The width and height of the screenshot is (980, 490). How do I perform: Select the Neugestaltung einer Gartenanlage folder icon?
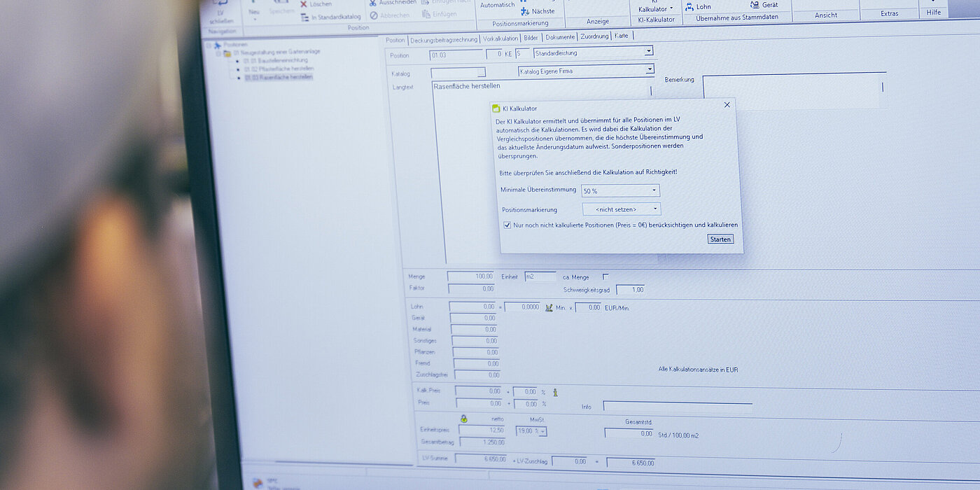click(227, 53)
